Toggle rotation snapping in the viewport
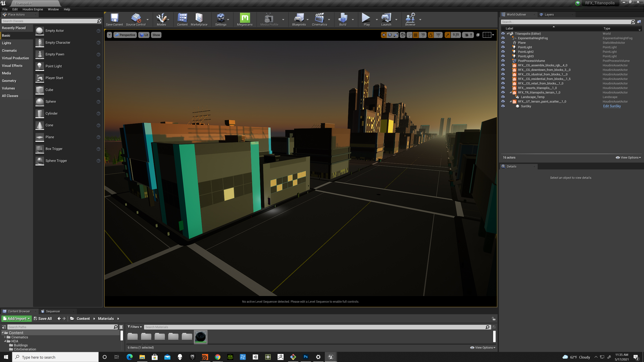Viewport: 644px width, 362px height. [x=431, y=35]
